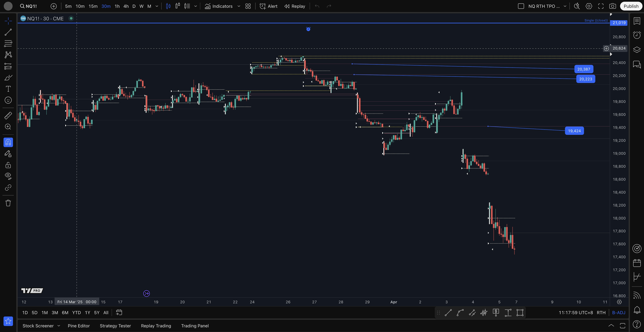Open the Pine Editor tab
Viewport: 644px width, 332px height.
click(78, 326)
